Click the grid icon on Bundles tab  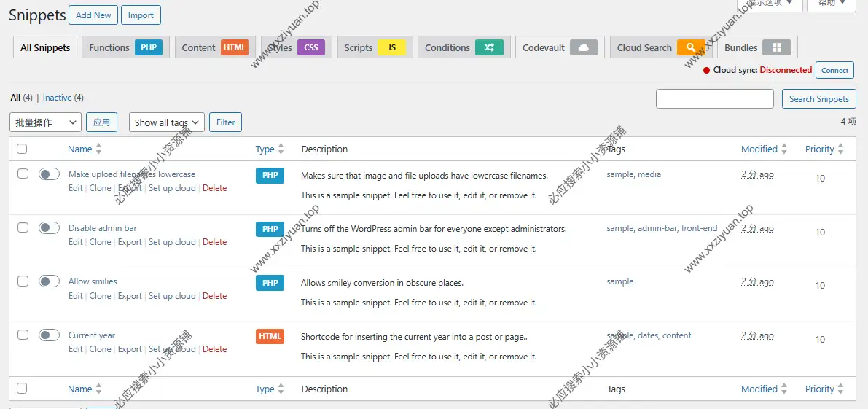coord(777,47)
